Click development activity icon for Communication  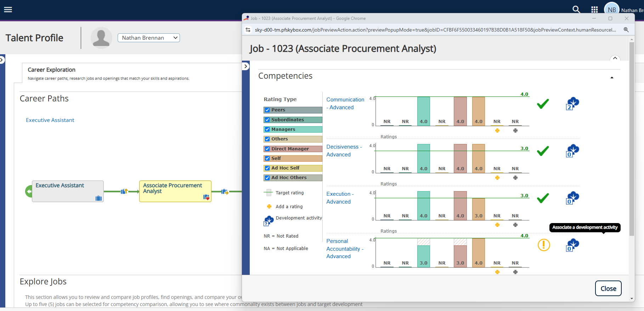tap(572, 104)
